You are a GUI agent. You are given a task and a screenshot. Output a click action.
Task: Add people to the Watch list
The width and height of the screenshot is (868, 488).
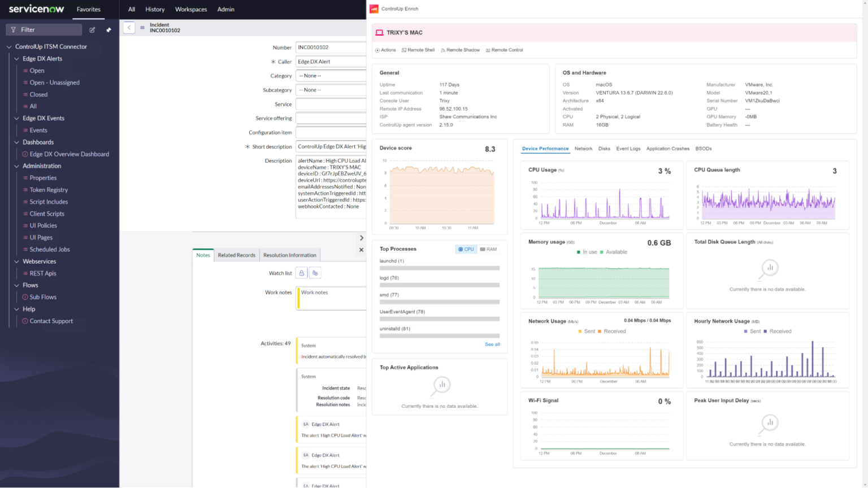[315, 272]
